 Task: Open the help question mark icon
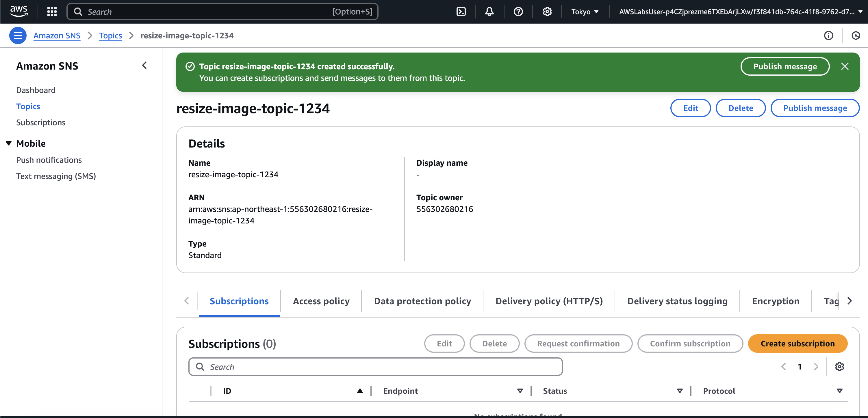click(518, 12)
